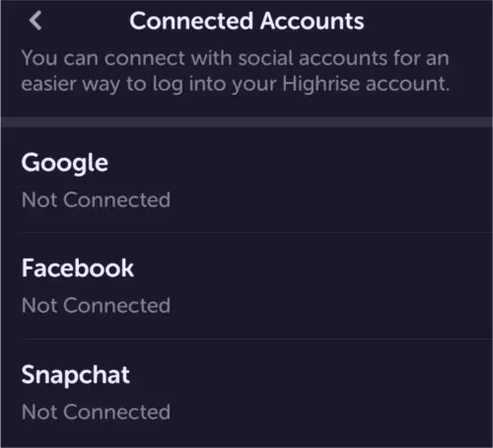Click the Connected Accounts title

coord(246,21)
